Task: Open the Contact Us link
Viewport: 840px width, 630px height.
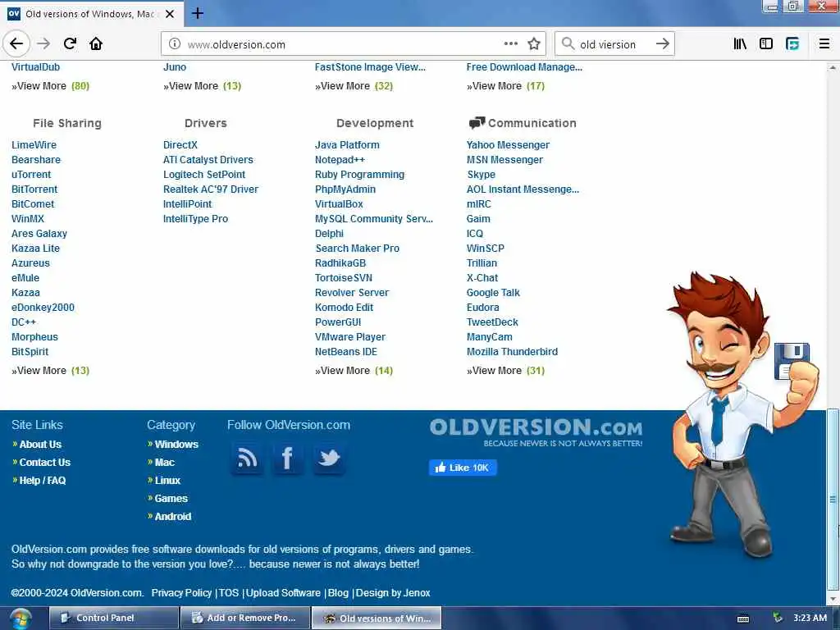Action: (x=45, y=463)
